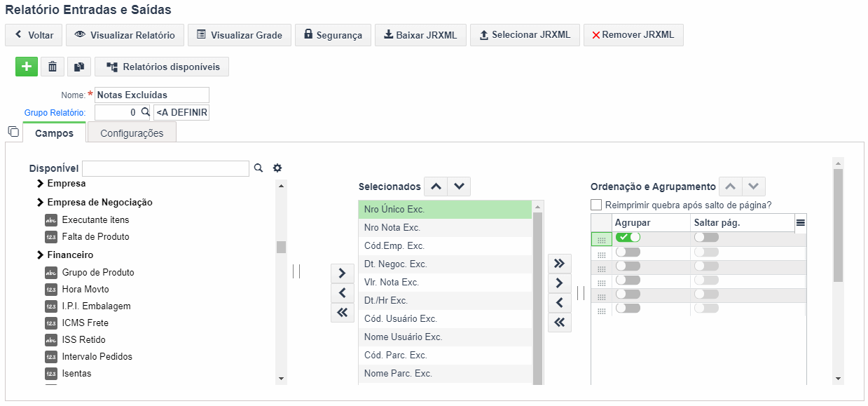
Task: Click the duplicate report copy icon
Action: point(79,67)
